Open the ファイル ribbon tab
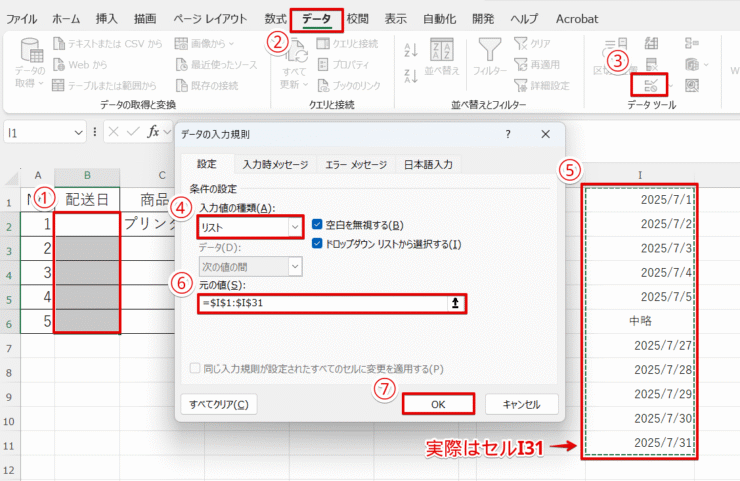740x481 pixels. (21, 19)
